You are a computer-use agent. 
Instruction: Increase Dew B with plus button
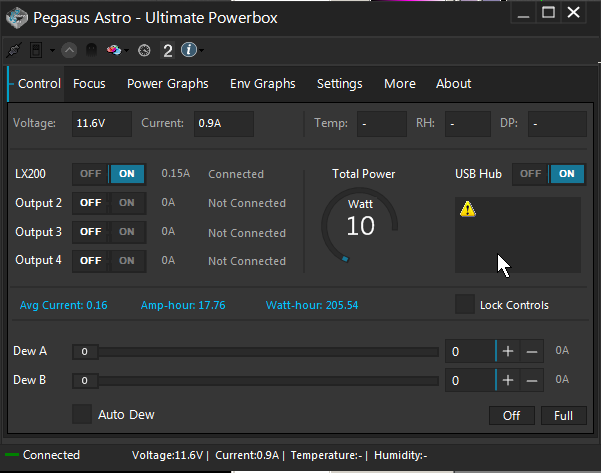tap(508, 380)
